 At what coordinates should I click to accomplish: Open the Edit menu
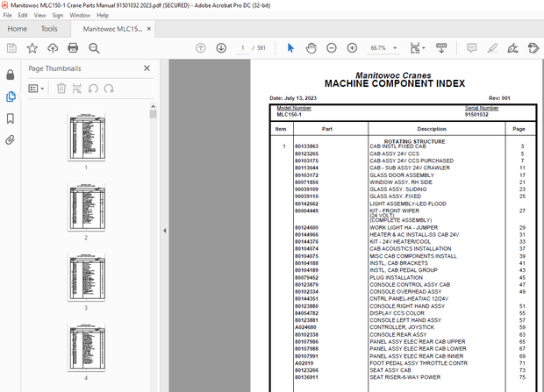[x=23, y=15]
